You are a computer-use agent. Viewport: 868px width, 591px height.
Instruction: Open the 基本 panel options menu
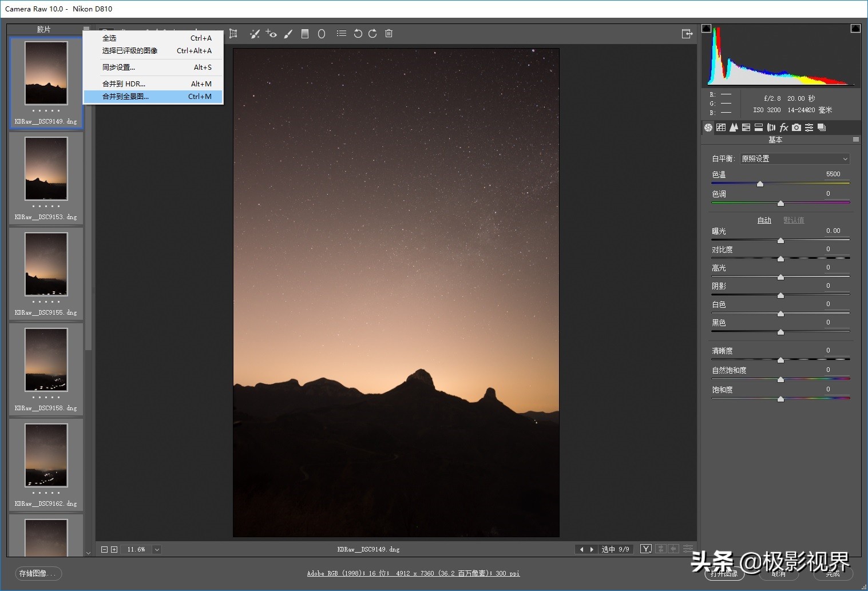point(856,140)
